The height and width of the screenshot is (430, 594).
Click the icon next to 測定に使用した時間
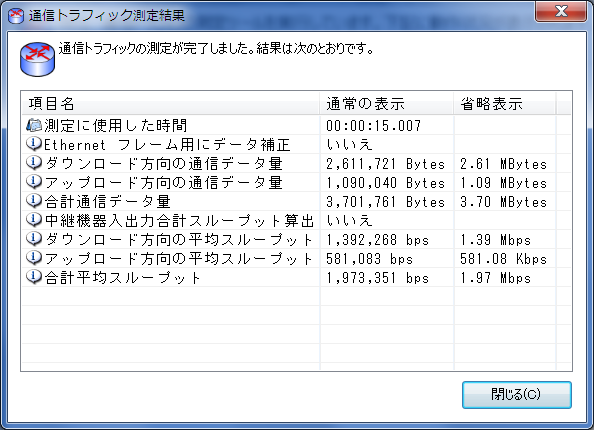point(34,125)
